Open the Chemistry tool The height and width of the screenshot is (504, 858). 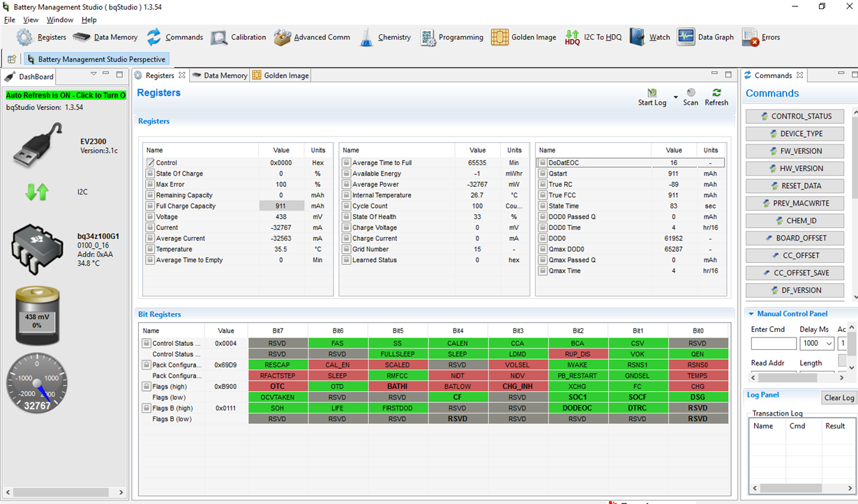coord(385,37)
